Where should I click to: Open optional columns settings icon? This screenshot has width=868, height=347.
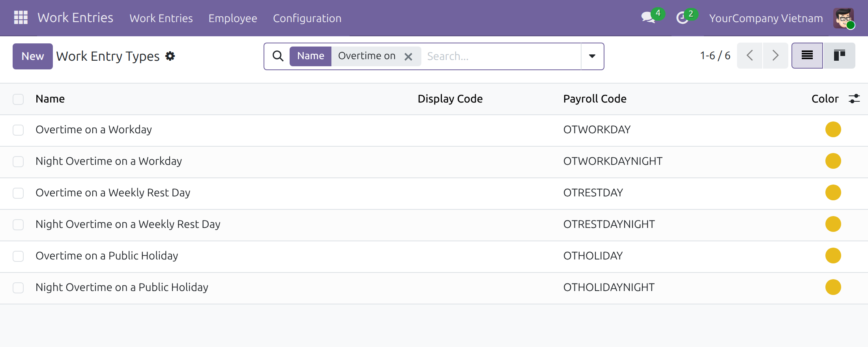coord(854,99)
